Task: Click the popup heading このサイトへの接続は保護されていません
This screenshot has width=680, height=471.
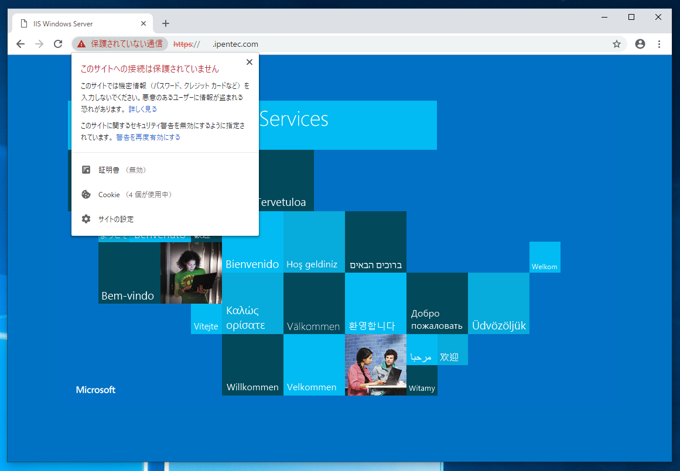Action: 150,69
